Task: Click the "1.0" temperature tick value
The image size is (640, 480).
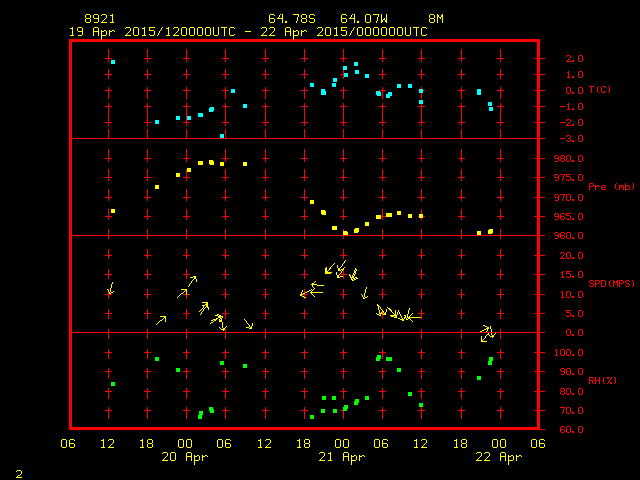Action: [x=574, y=75]
